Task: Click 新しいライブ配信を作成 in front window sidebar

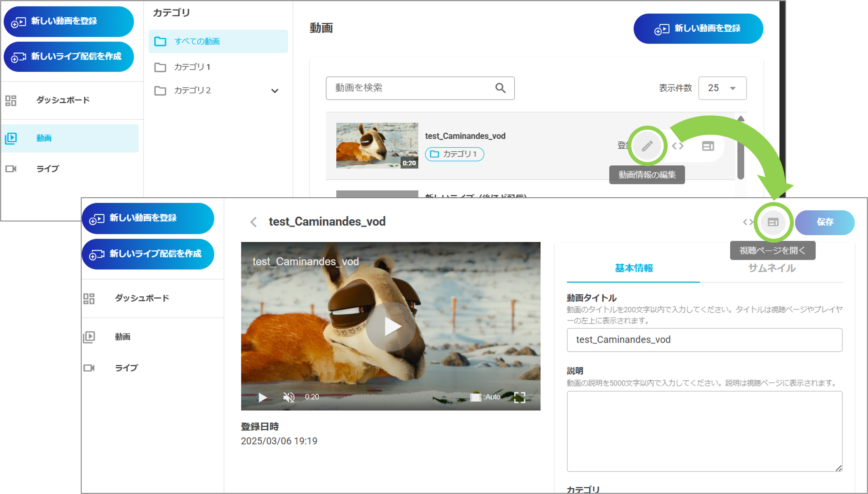Action: click(x=148, y=254)
